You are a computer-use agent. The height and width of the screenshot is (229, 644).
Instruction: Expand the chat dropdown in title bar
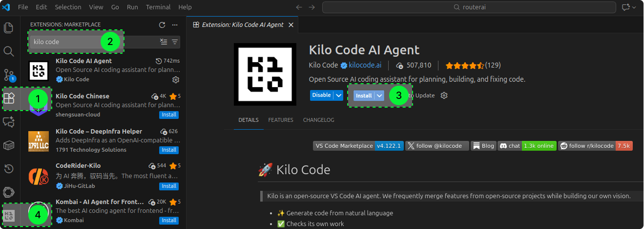[x=635, y=7]
